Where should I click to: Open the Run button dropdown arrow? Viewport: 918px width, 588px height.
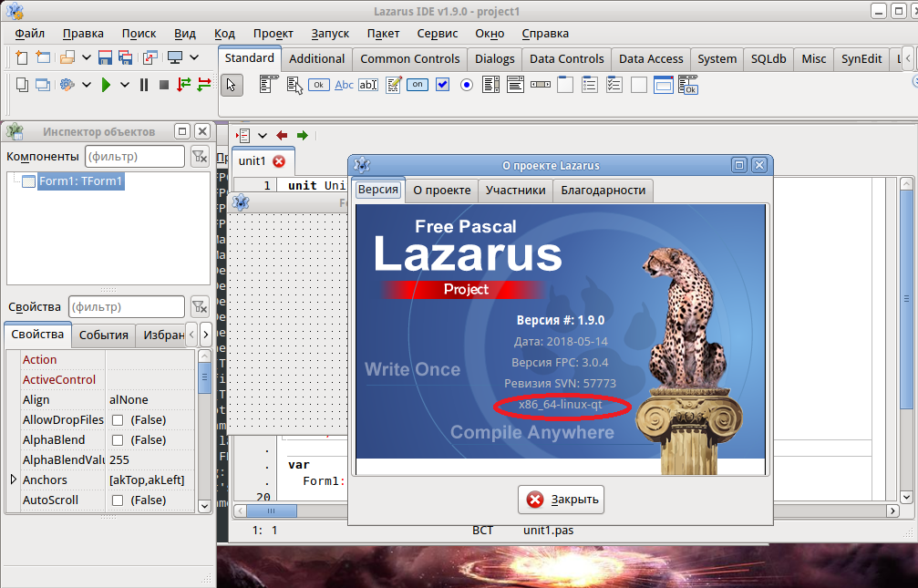pos(123,85)
